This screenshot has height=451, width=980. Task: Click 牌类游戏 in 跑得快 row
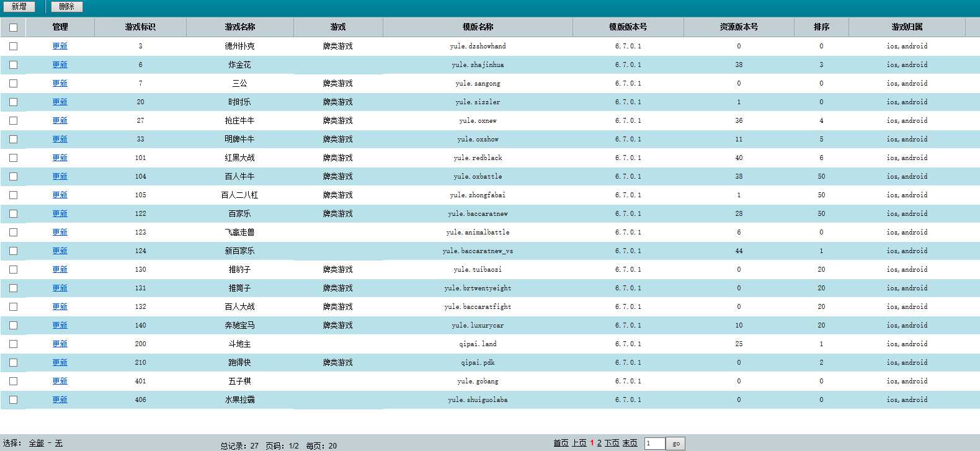point(338,362)
